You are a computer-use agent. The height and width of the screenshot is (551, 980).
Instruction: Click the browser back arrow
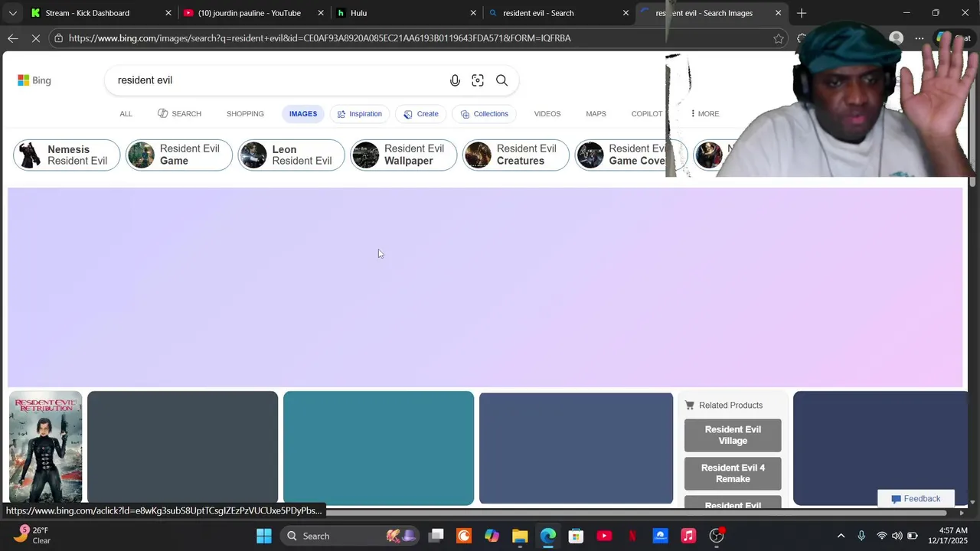[x=13, y=38]
